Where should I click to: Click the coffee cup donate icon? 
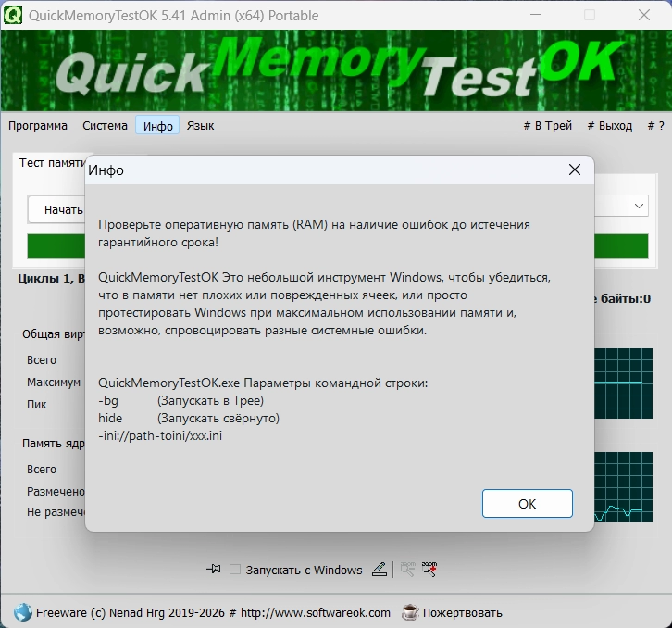click(x=410, y=612)
